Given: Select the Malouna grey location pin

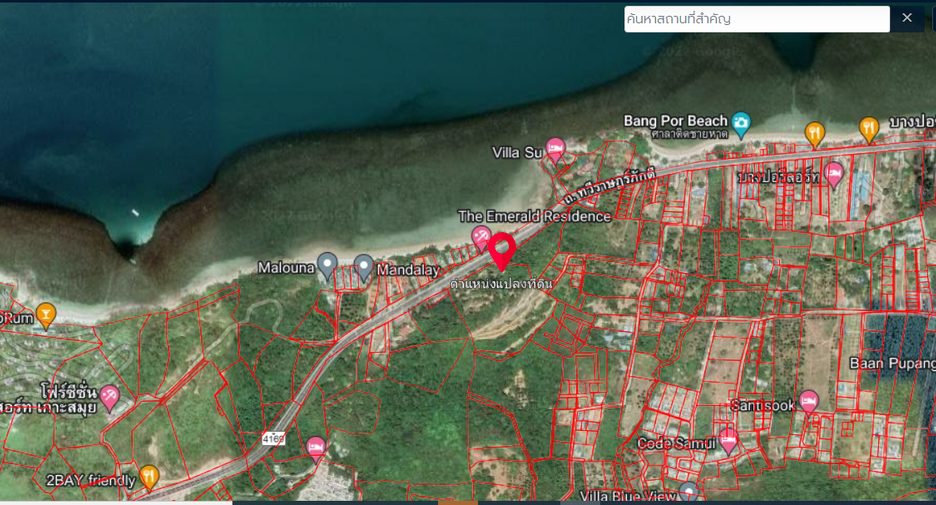Looking at the screenshot, I should [327, 266].
